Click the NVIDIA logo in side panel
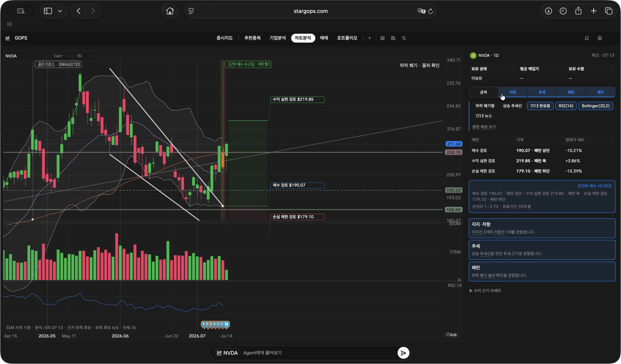This screenshot has width=621, height=364. point(473,55)
